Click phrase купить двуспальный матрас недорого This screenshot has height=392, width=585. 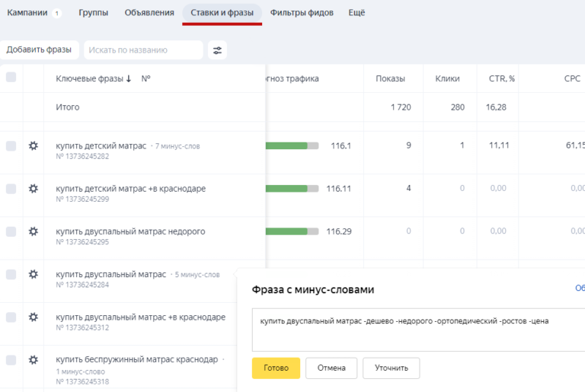[130, 231]
